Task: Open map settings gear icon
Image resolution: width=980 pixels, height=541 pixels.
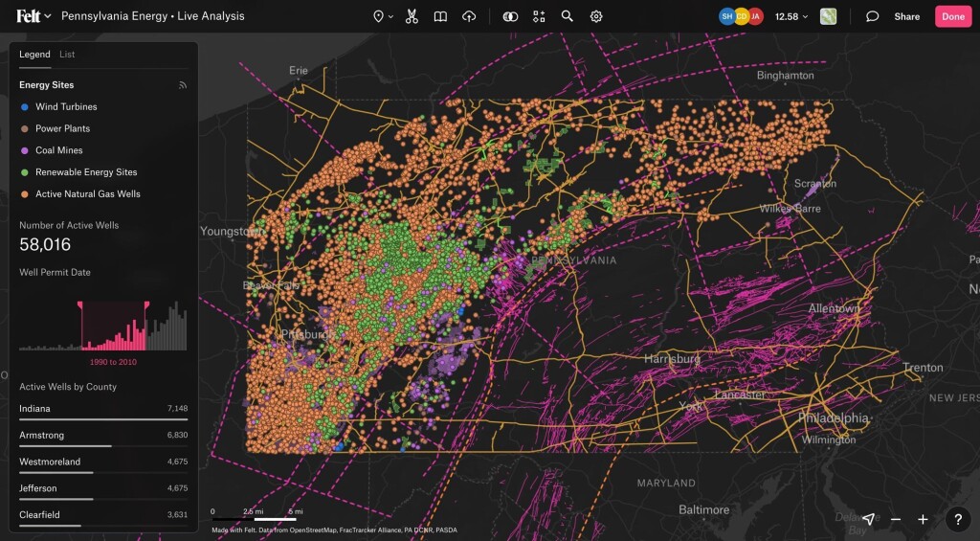Action: 596,16
